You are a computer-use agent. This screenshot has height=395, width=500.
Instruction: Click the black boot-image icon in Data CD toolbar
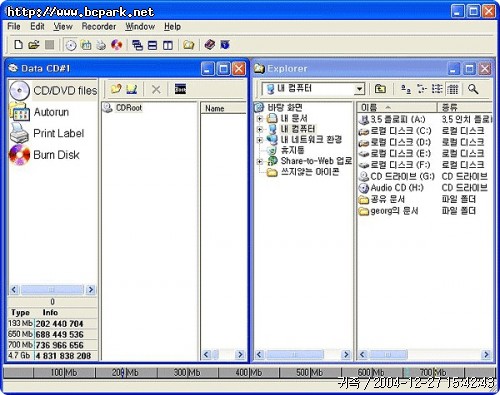click(x=180, y=89)
